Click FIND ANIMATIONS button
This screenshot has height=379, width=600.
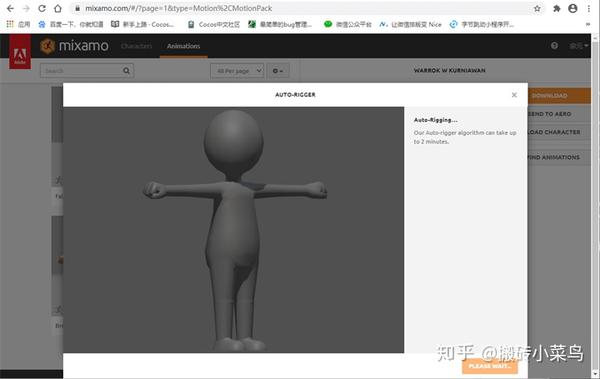point(559,157)
